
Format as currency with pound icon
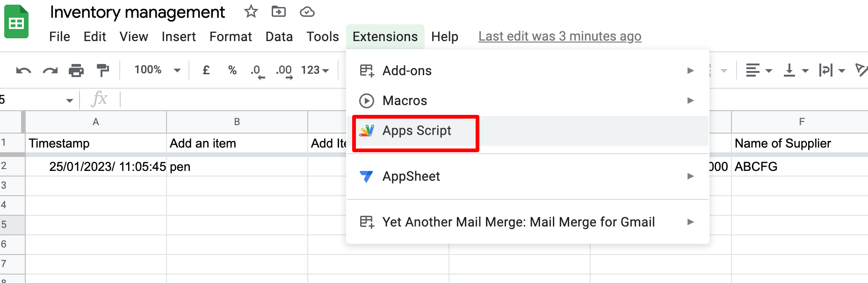206,70
